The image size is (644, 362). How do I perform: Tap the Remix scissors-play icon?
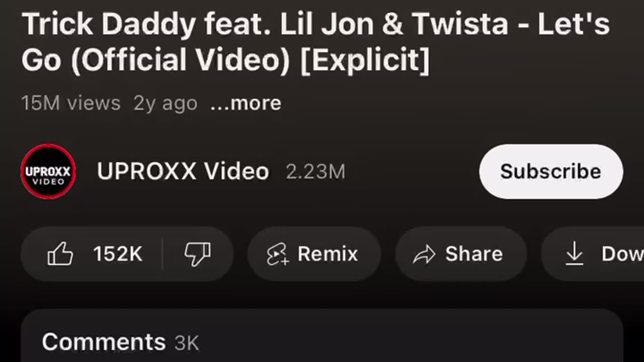tap(277, 254)
